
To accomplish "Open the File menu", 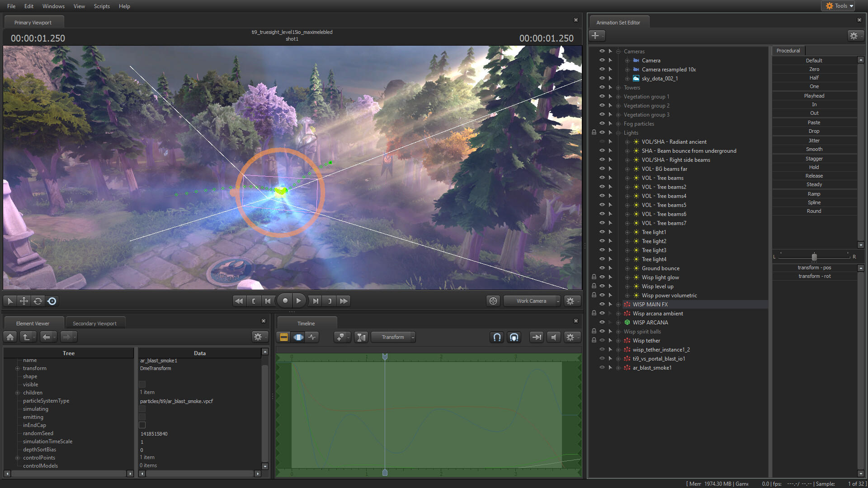I will [11, 6].
